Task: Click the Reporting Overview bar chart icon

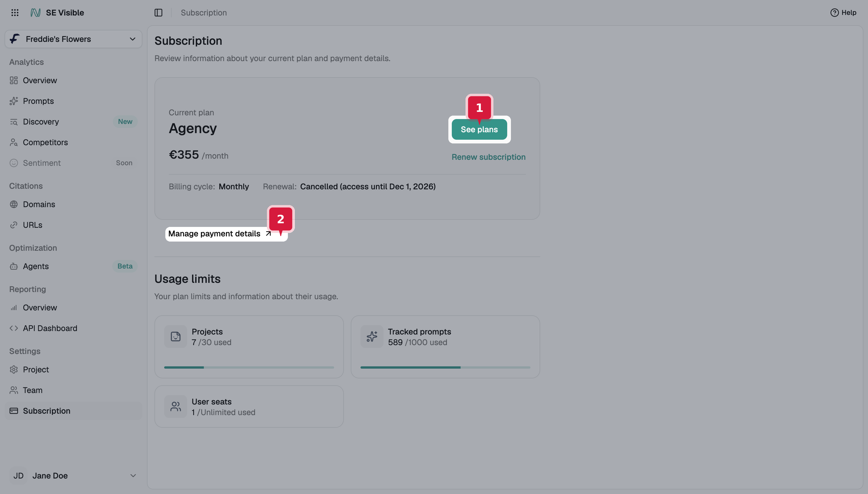Action: [13, 308]
